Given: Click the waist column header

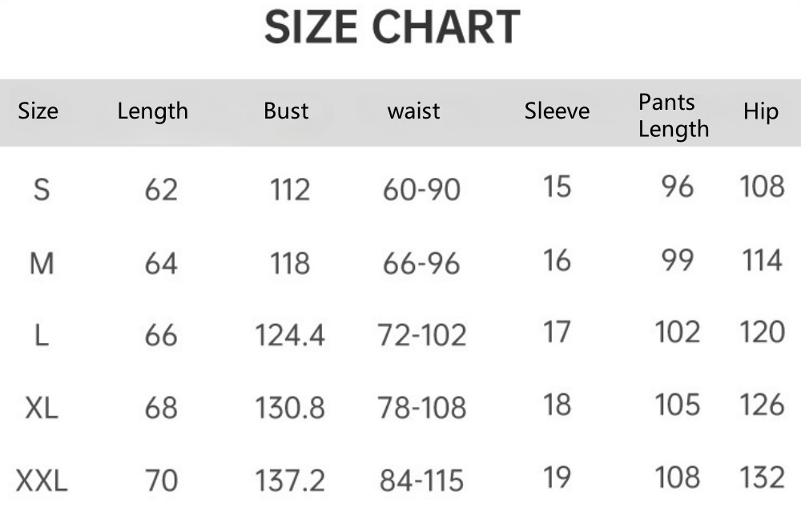Looking at the screenshot, I should 414,111.
